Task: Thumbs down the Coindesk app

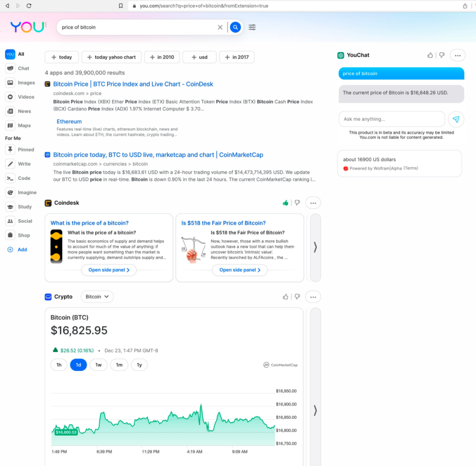Action: (x=297, y=203)
